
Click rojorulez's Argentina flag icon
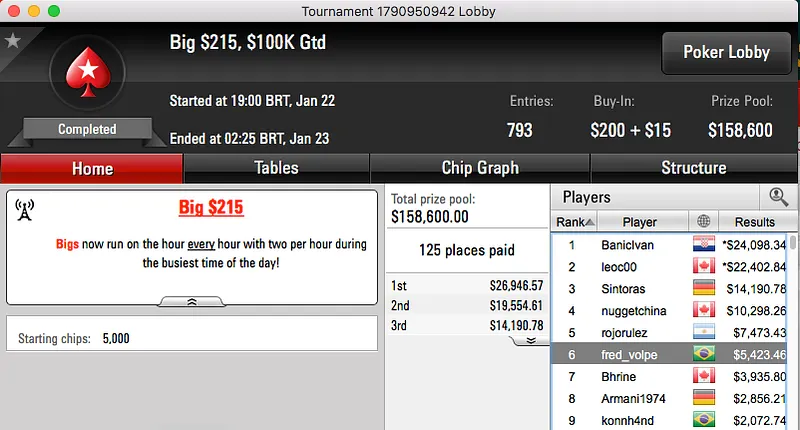click(703, 332)
